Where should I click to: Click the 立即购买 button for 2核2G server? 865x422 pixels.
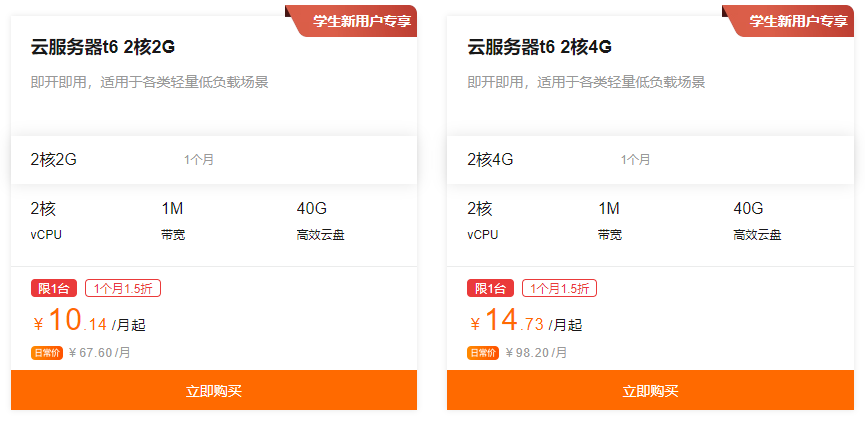(x=213, y=391)
